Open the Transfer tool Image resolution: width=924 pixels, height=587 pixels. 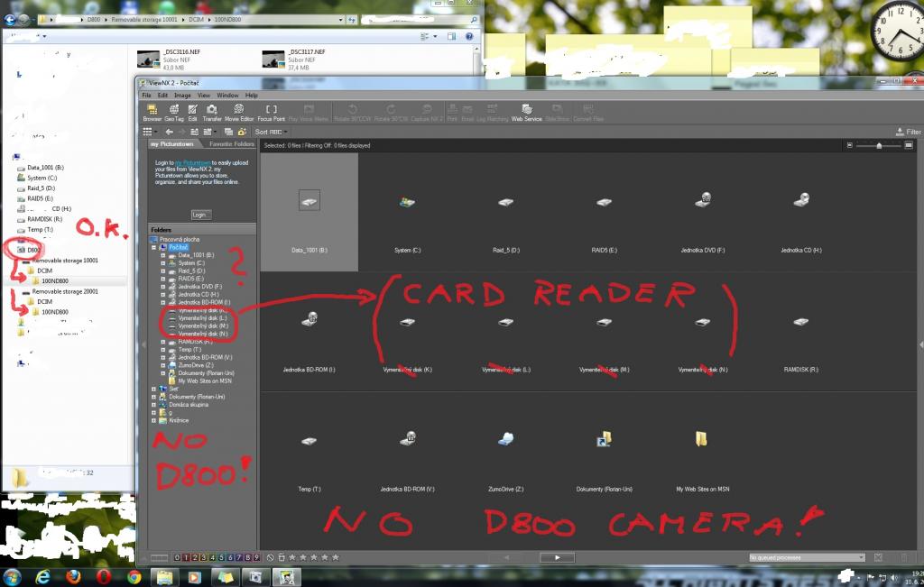point(211,113)
